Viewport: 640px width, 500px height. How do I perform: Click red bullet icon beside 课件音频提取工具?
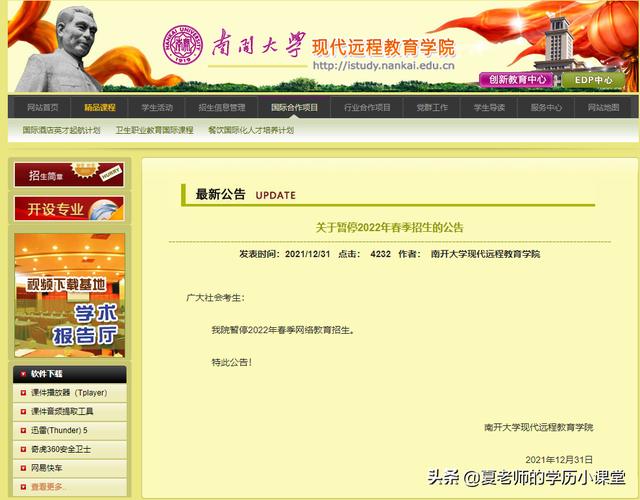click(x=23, y=411)
